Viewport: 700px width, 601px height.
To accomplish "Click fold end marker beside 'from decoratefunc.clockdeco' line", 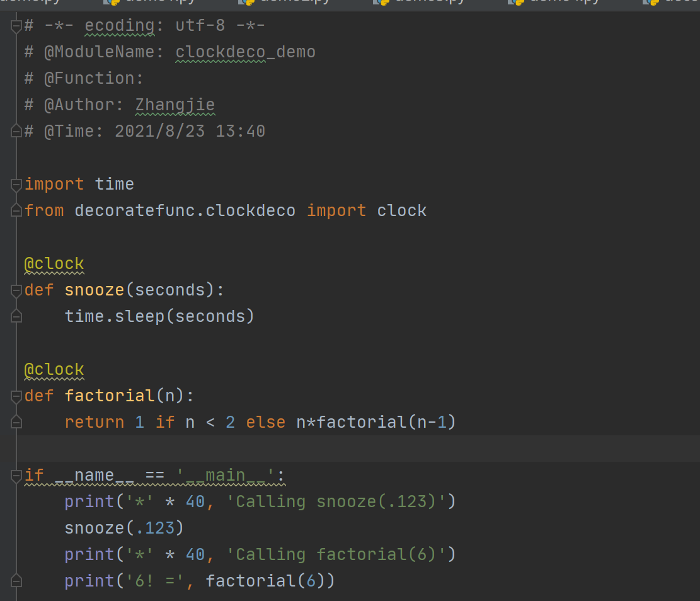I will tap(16, 211).
